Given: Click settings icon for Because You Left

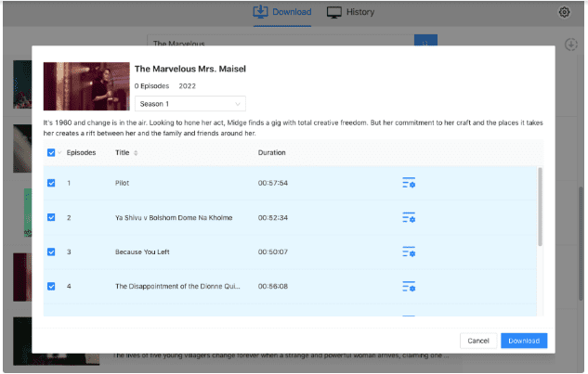Looking at the screenshot, I should (x=408, y=251).
